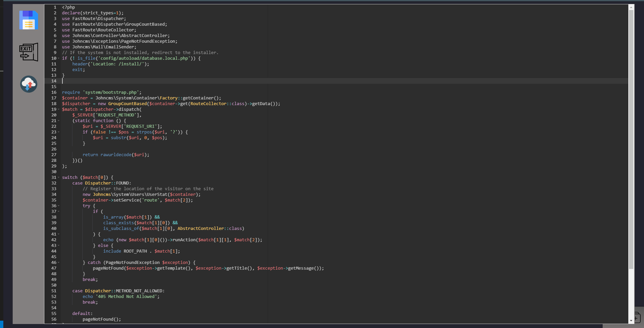Collapse the code fold at line 10
This screenshot has width=644, height=328.
59,58
